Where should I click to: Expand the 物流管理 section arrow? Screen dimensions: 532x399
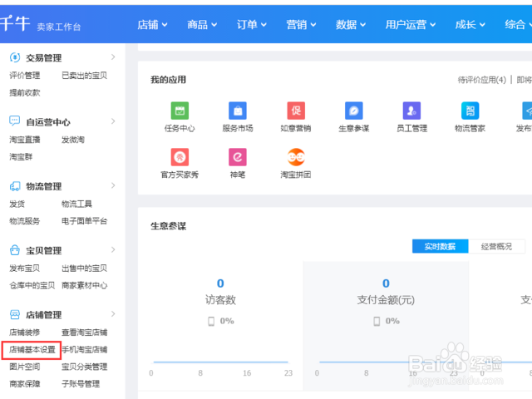(113, 185)
